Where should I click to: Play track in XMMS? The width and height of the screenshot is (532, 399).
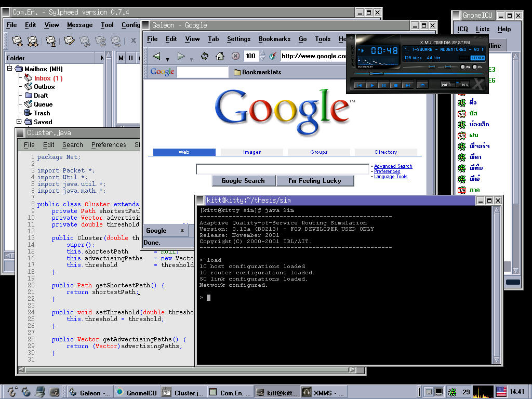[x=372, y=85]
